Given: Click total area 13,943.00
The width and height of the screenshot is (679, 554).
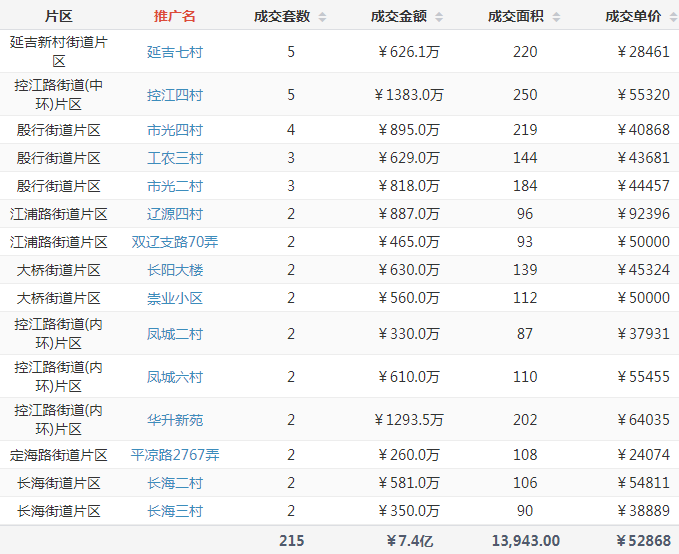Looking at the screenshot, I should pos(526,541).
